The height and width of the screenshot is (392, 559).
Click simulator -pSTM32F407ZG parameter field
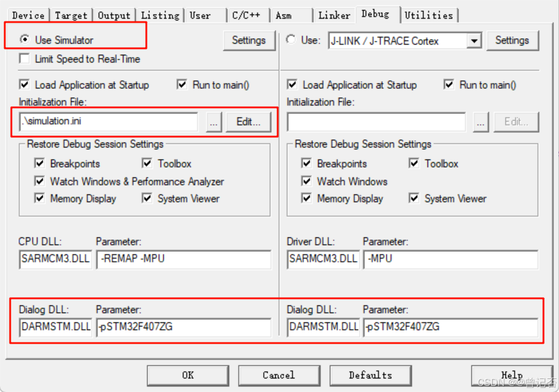coord(184,327)
